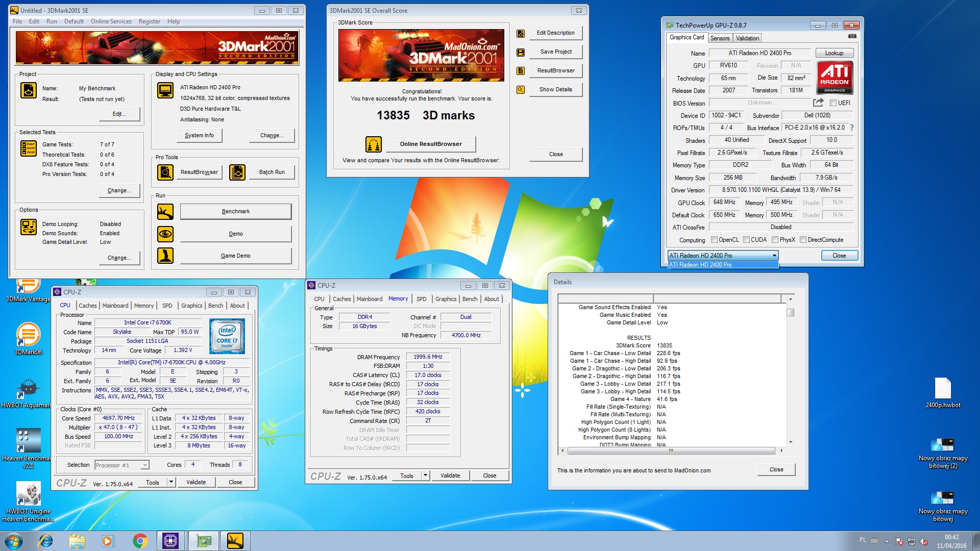Open HWBOT Aquamark desktop shortcut
The width and height of the screenshot is (980, 551).
click(27, 393)
